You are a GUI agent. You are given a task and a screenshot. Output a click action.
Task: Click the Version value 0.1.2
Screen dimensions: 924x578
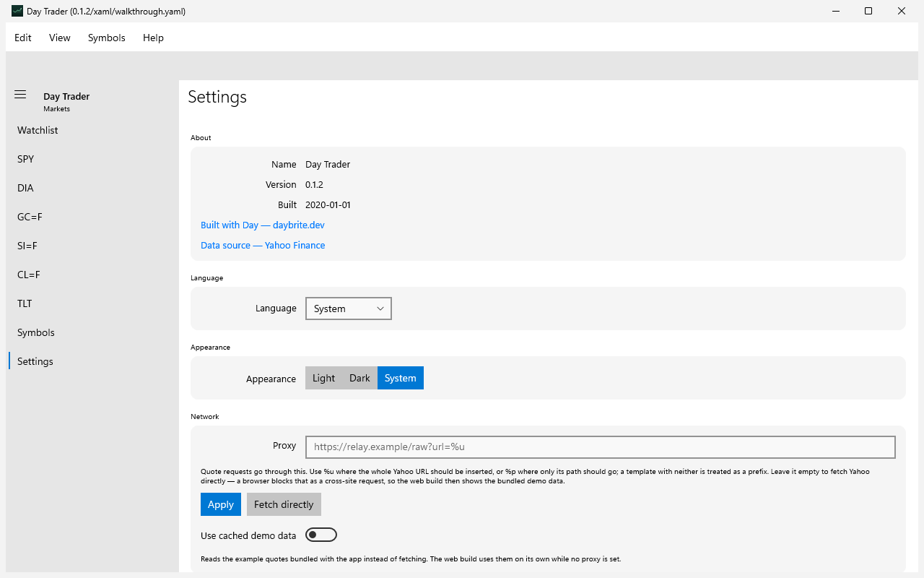pyautogui.click(x=314, y=184)
